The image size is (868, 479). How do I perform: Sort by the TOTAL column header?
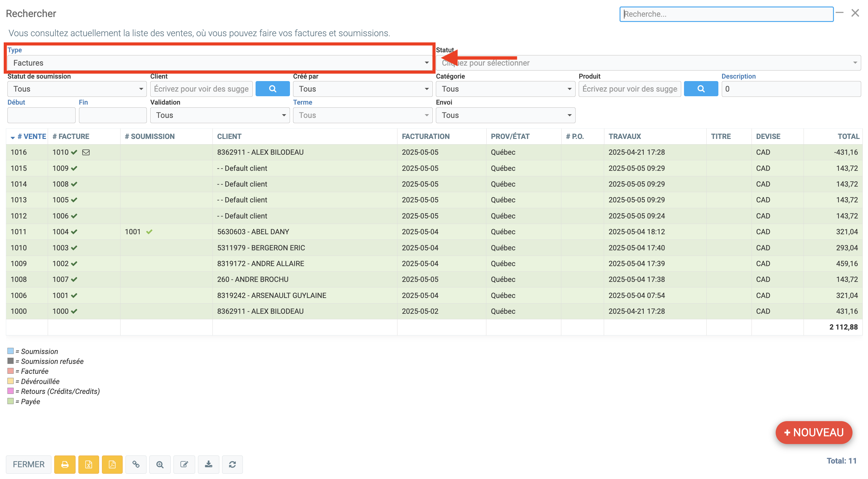pyautogui.click(x=848, y=136)
